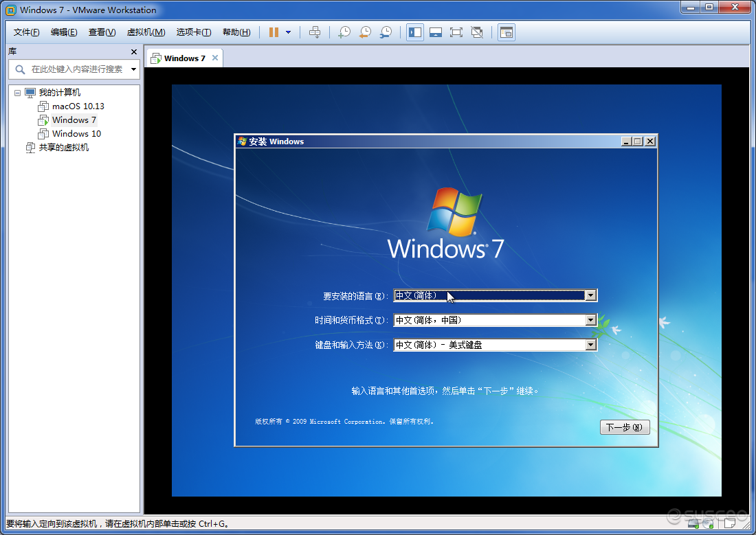
Task: Click the 中文(简体) - 美式键盘 keyboard value
Action: pos(438,345)
